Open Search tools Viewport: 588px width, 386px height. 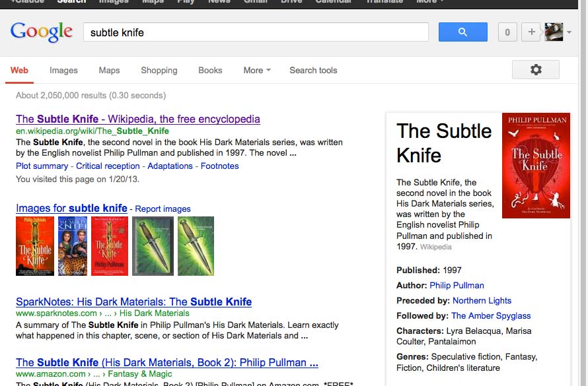tap(313, 71)
